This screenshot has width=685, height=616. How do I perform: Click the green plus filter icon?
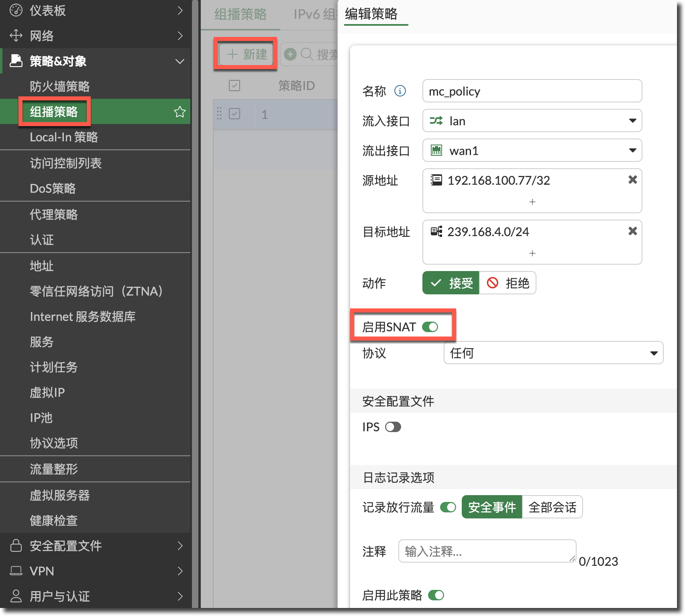(x=290, y=54)
